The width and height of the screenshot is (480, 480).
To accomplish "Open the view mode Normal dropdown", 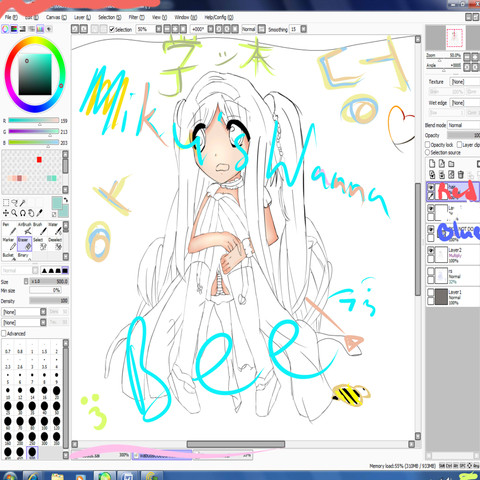I will [262, 29].
